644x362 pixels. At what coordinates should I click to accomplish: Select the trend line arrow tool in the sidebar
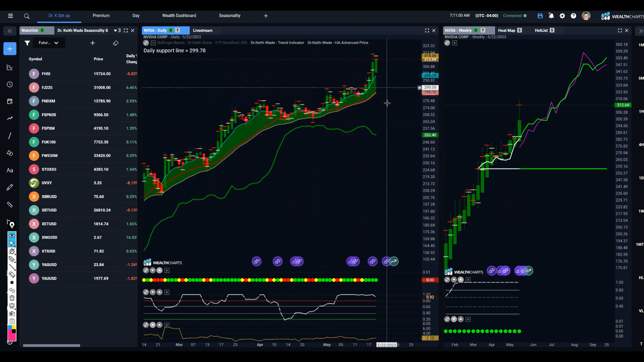click(x=10, y=118)
